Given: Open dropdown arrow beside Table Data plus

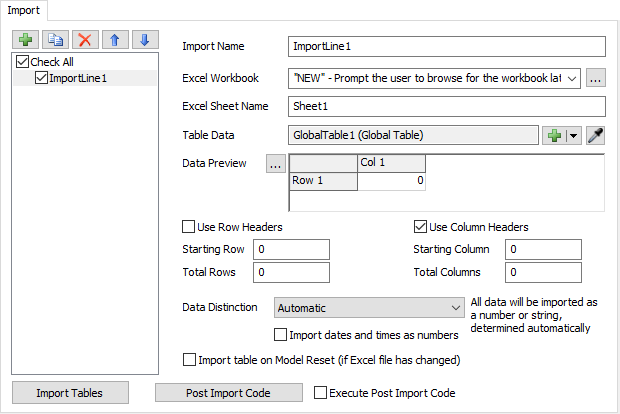Looking at the screenshot, I should pos(573,135).
